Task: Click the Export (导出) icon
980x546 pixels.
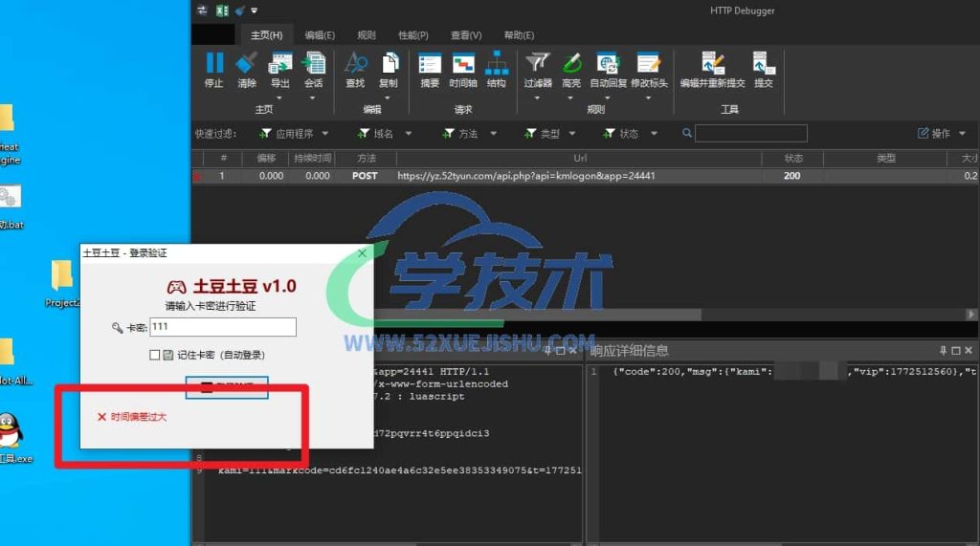Action: (x=279, y=63)
